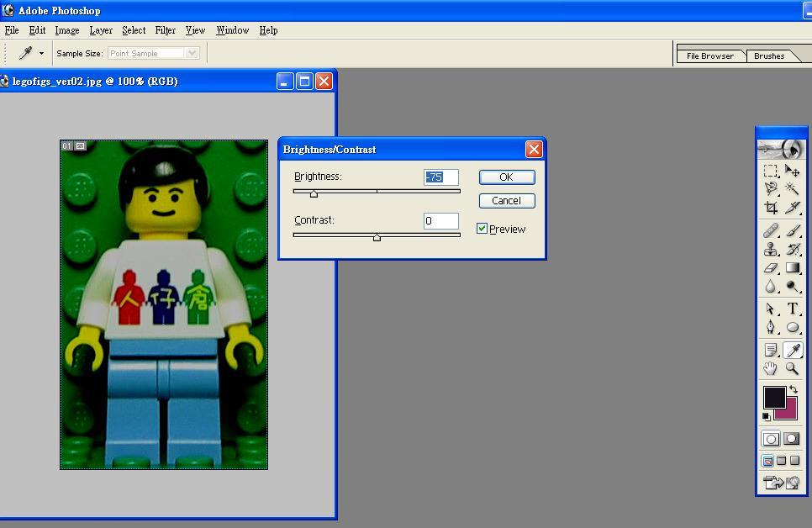812x528 pixels.
Task: Select the Type tool
Action: [792, 309]
